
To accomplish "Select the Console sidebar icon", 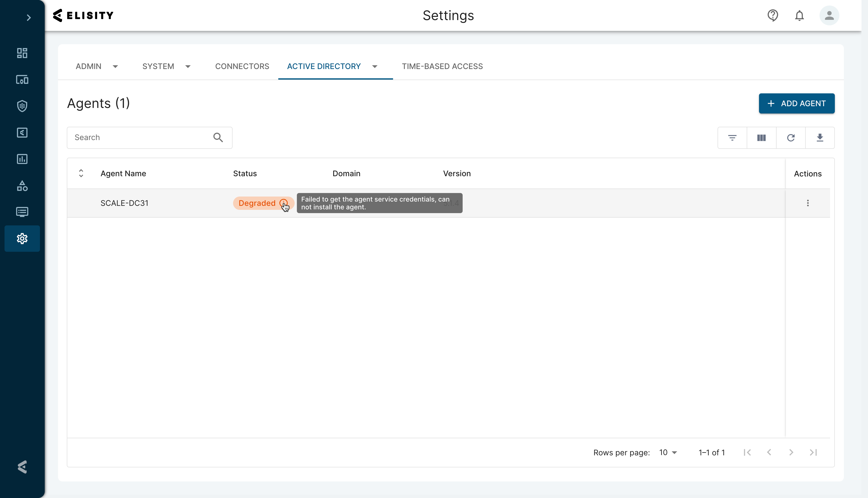I will (x=22, y=212).
